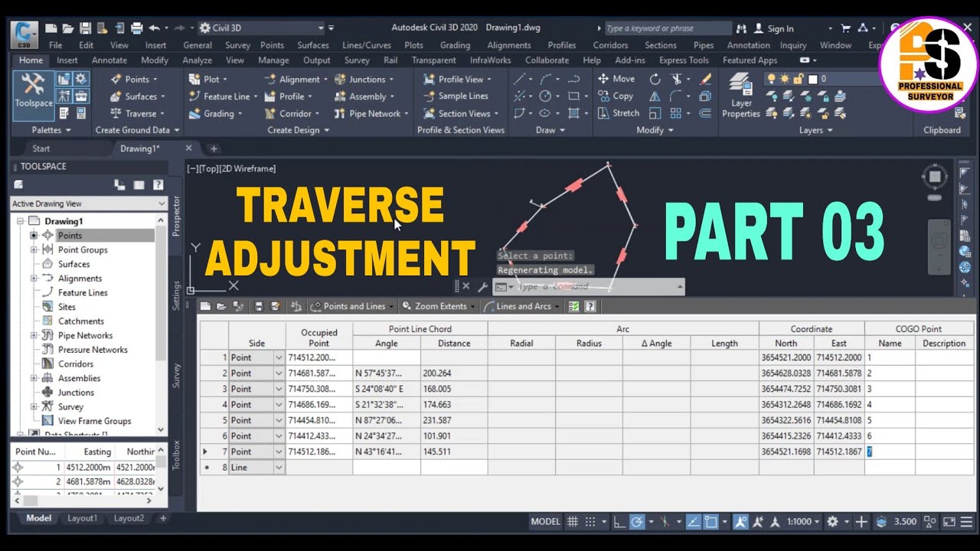Open the Side dropdown for row 8 Line
The height and width of the screenshot is (551, 980).
pos(279,467)
